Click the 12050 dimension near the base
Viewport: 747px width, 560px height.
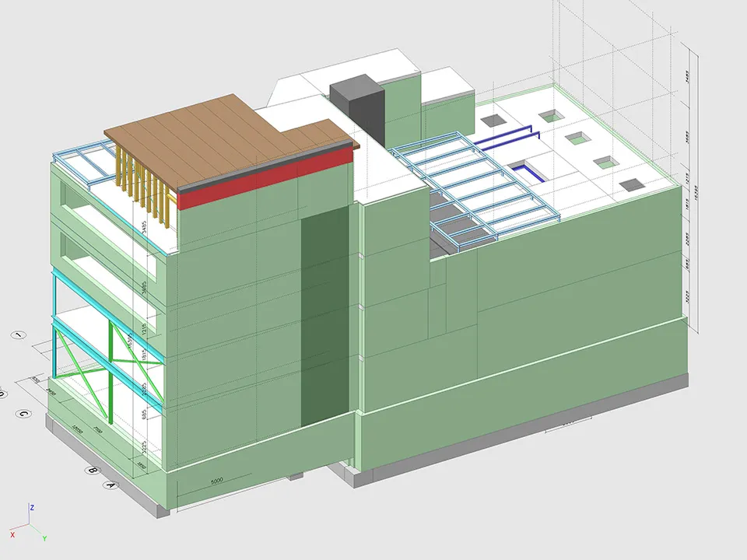77,429
